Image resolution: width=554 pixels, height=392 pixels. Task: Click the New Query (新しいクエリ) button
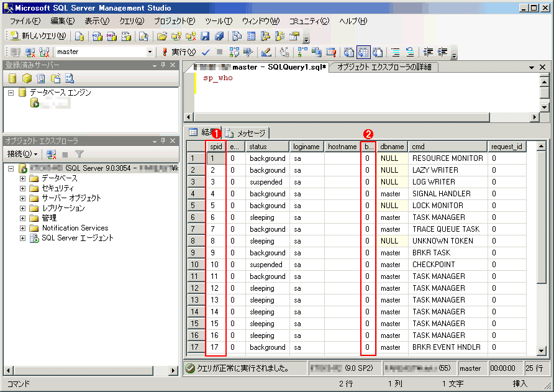[38, 35]
